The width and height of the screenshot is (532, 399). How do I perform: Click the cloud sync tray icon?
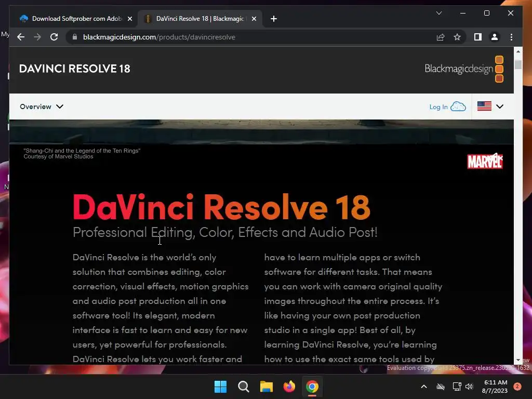pos(441,387)
